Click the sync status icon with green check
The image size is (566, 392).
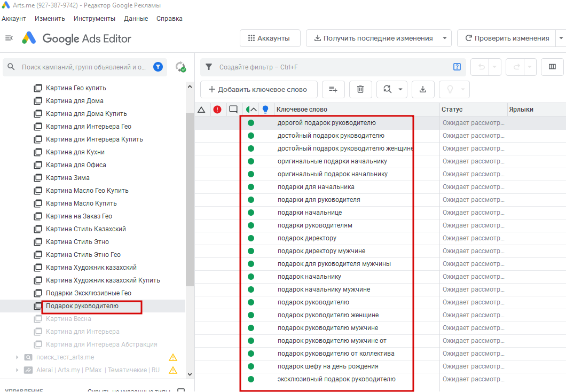coord(180,67)
